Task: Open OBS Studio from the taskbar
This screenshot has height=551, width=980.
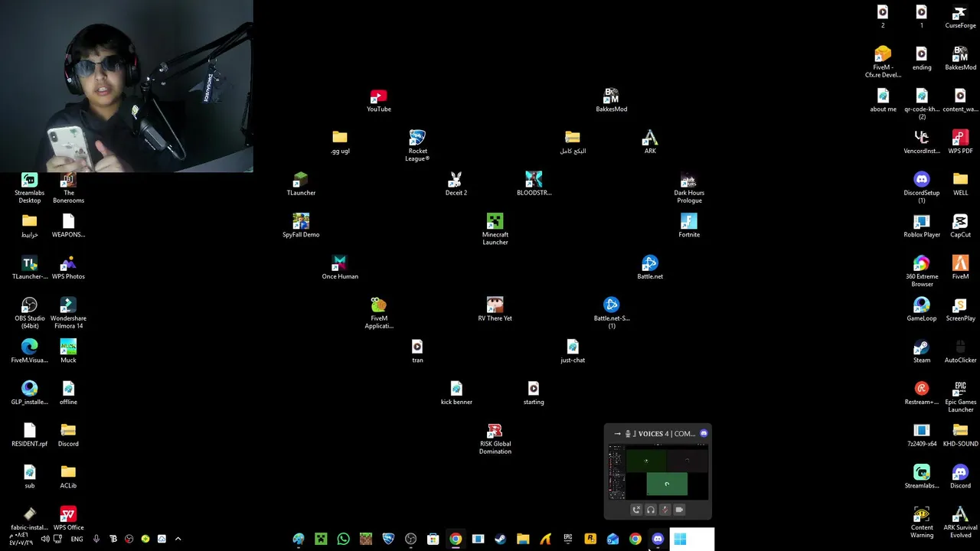Action: tap(410, 539)
